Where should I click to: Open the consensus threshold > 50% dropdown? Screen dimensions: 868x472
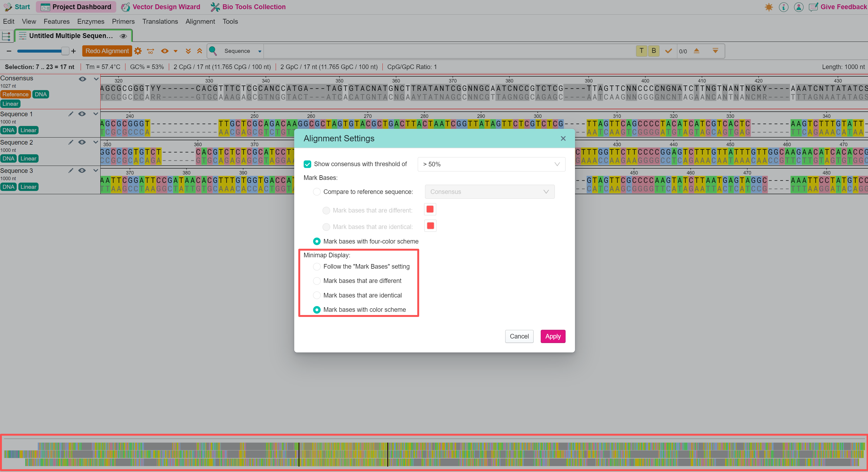(491, 164)
